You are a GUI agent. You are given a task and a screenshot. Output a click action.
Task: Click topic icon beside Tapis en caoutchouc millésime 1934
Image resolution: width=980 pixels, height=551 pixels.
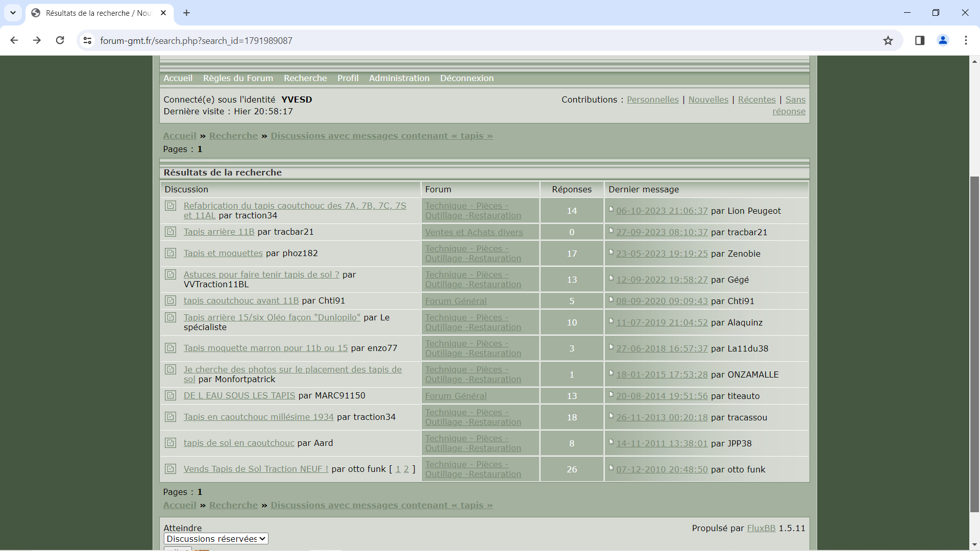170,417
